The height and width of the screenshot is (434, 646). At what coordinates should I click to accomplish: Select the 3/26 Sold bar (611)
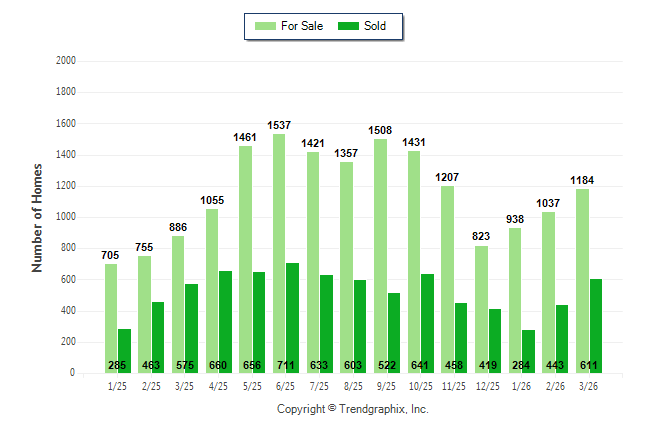click(596, 320)
